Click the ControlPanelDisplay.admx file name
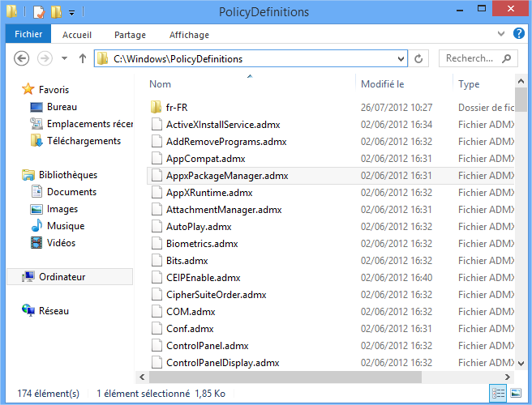This screenshot has height=405, width=532. pyautogui.click(x=222, y=363)
